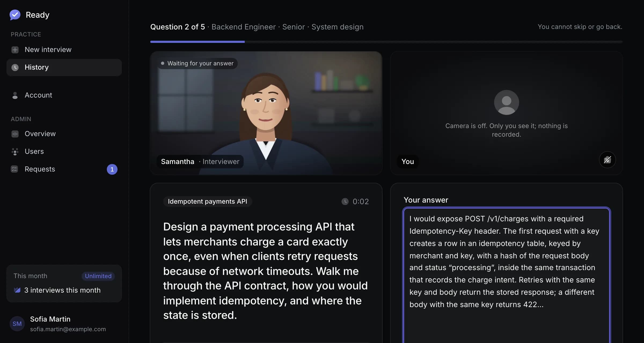The height and width of the screenshot is (343, 644).
Task: Click the payment API question text
Action: (266, 271)
